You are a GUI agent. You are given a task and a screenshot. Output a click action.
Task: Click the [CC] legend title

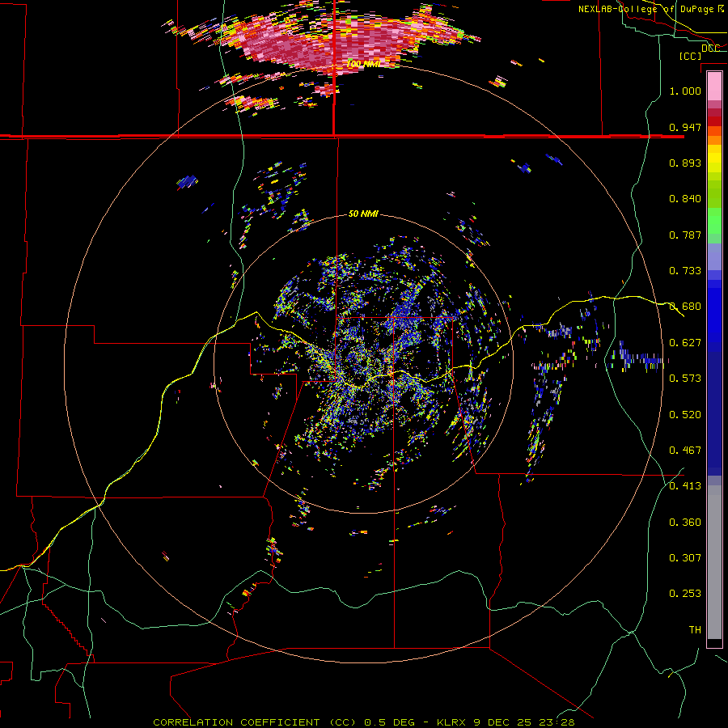[x=690, y=56]
